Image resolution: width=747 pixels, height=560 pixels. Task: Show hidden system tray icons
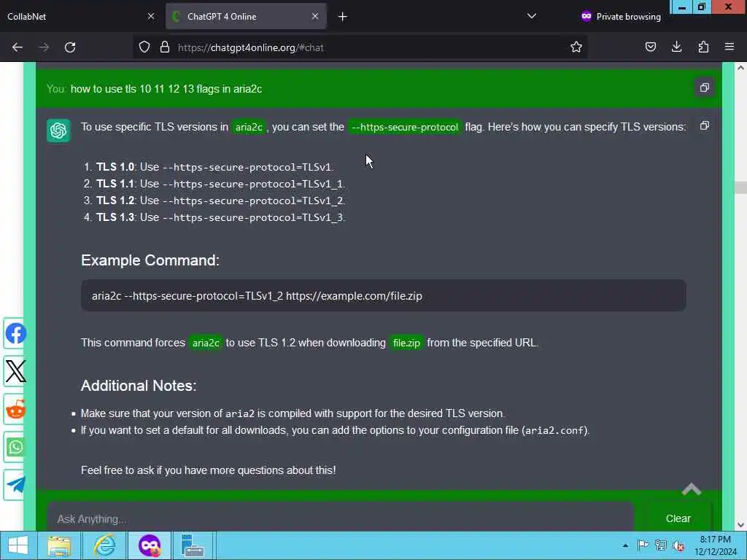tap(625, 545)
